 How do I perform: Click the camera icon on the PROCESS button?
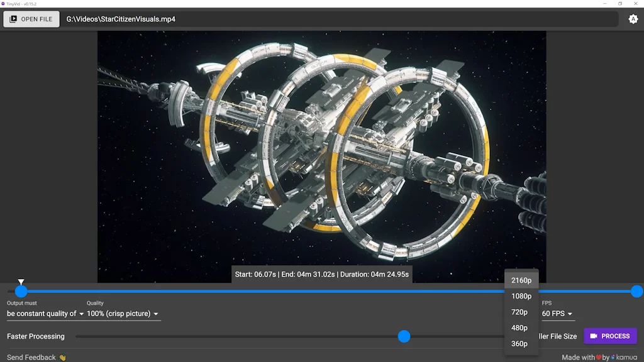tap(593, 336)
